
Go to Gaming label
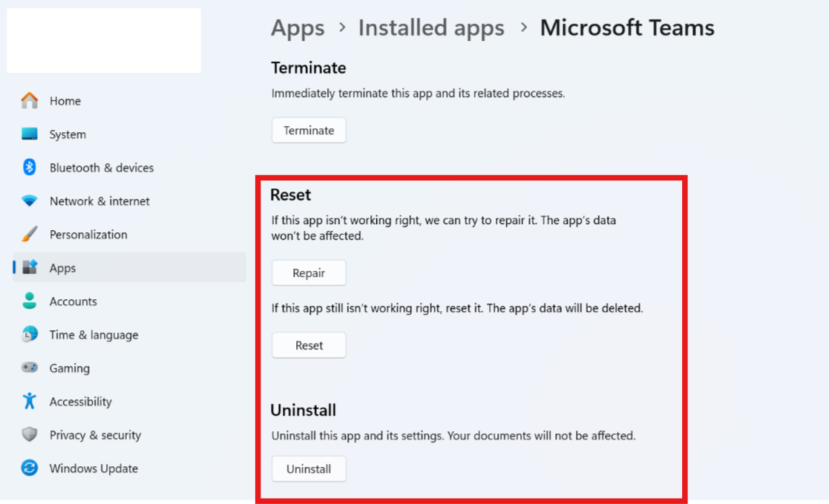point(69,369)
